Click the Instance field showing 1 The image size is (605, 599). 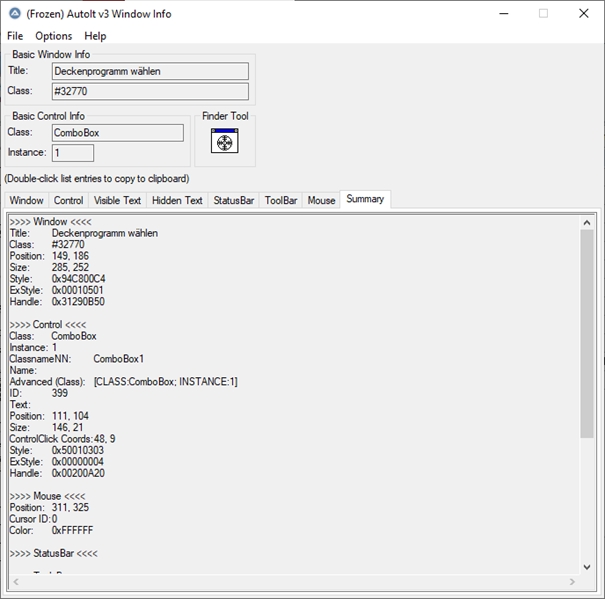click(73, 153)
